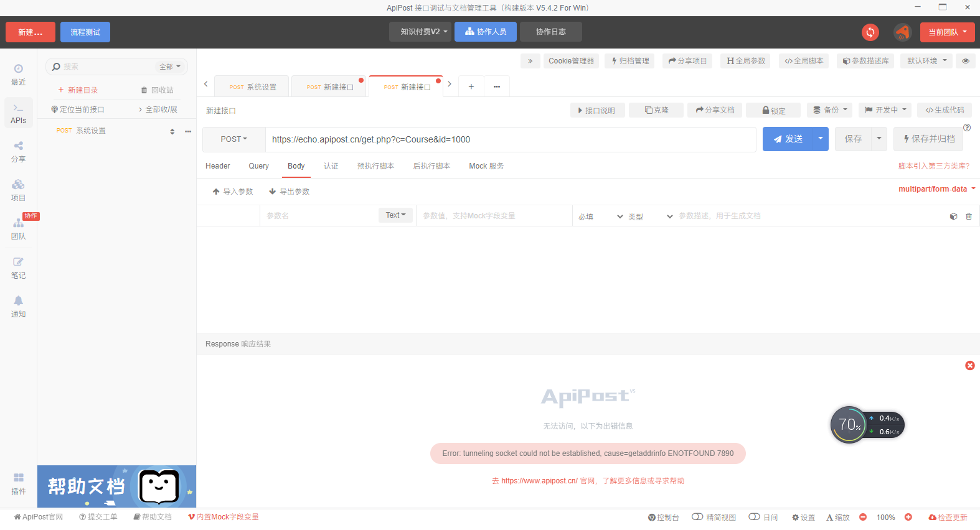Click the help question mark icon
This screenshot has height=530, width=980.
point(967,128)
